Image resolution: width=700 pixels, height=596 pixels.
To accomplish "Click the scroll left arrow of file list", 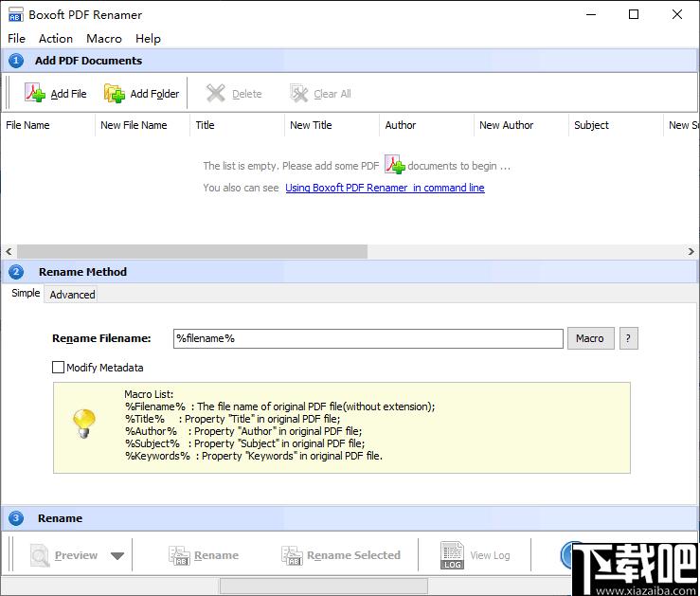I will coord(9,251).
